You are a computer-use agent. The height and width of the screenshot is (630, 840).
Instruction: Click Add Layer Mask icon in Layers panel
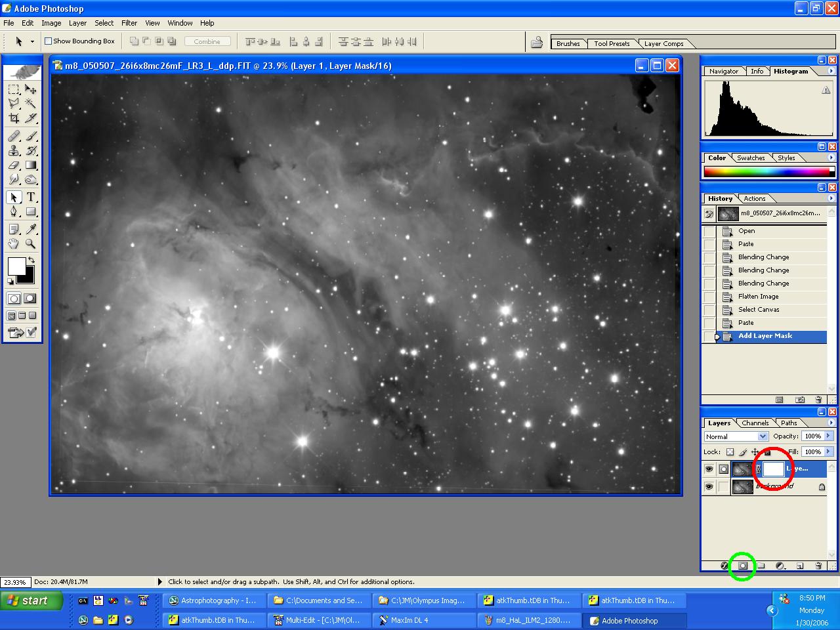click(x=742, y=566)
